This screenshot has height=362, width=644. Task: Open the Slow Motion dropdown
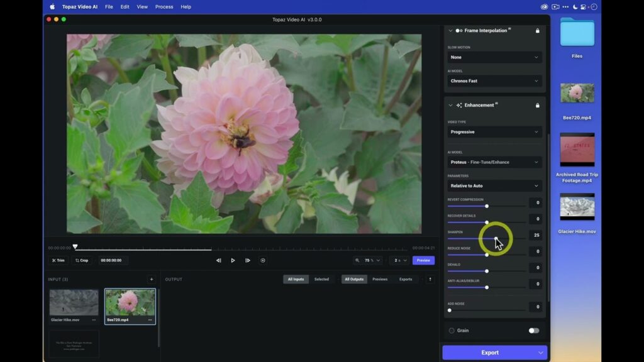(494, 57)
